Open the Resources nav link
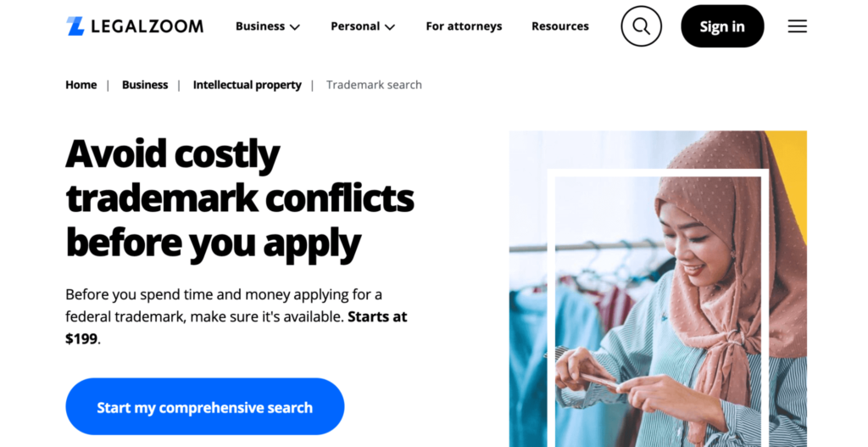This screenshot has height=447, width=868. tap(560, 26)
